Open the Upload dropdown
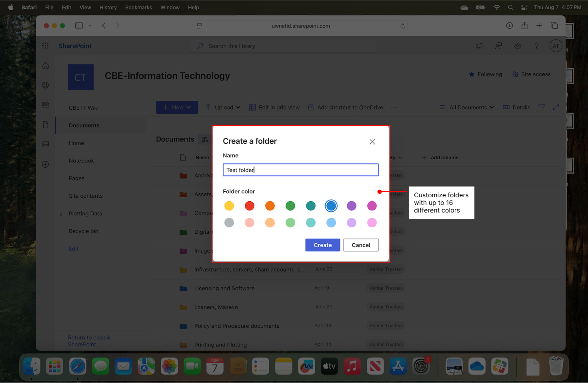 pyautogui.click(x=223, y=107)
